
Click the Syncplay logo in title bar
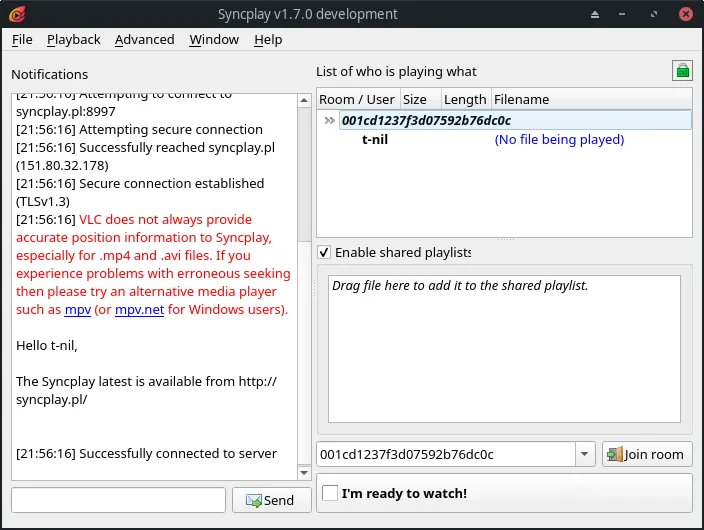click(17, 14)
